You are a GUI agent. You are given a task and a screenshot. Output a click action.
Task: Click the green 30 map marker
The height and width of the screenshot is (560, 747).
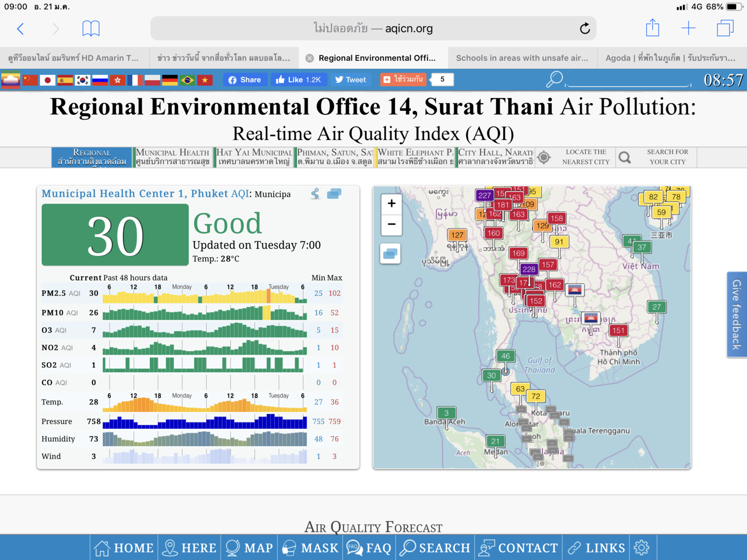491,375
